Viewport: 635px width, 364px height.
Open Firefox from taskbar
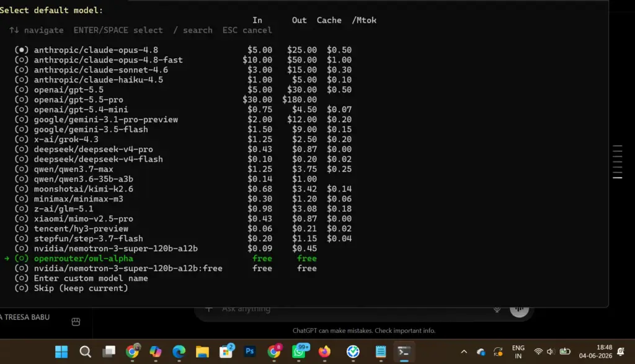[324, 352]
